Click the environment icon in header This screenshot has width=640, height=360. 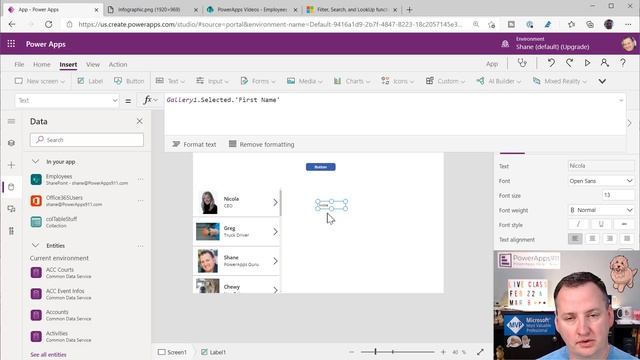tap(505, 44)
